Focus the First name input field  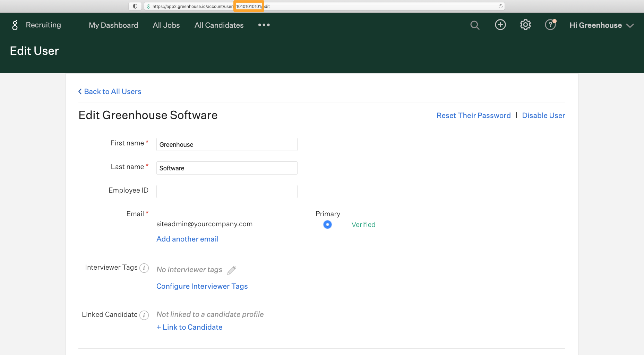[227, 144]
